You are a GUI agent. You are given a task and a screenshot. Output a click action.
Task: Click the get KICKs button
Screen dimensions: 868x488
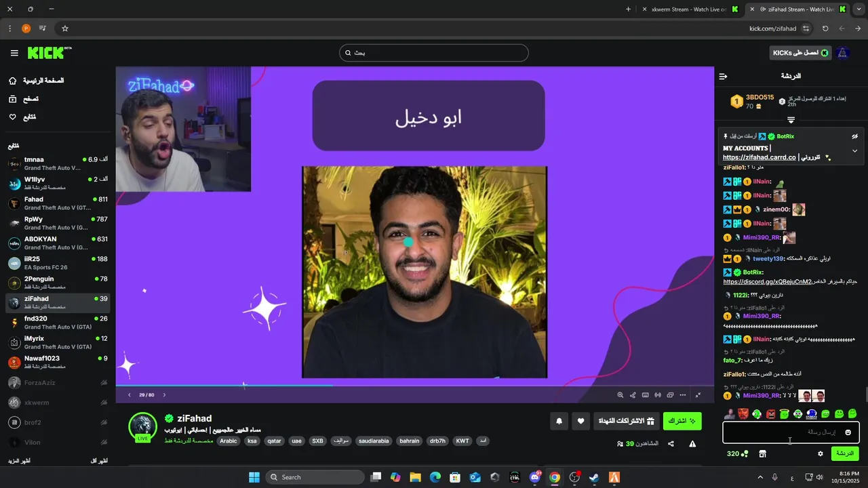[801, 53]
